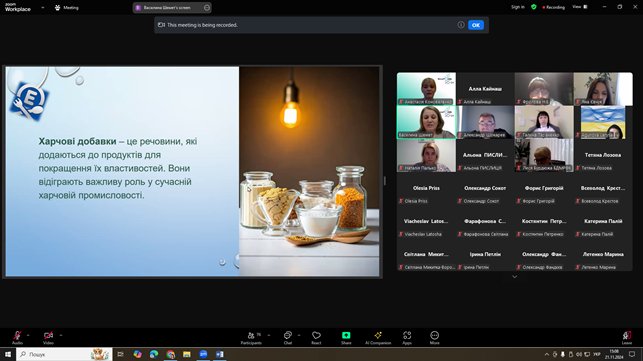643x361 pixels.
Task: Select Світлана Микитка participant tile
Action: [x=426, y=254]
